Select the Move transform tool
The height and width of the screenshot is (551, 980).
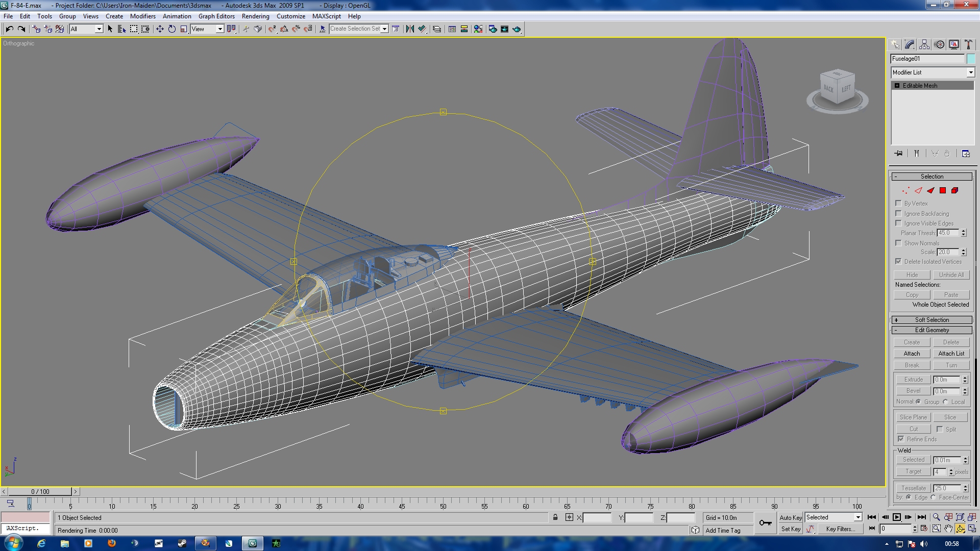click(x=160, y=29)
